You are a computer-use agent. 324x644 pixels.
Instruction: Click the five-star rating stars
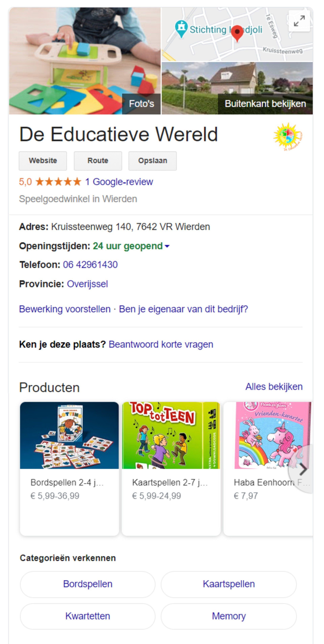[58, 182]
